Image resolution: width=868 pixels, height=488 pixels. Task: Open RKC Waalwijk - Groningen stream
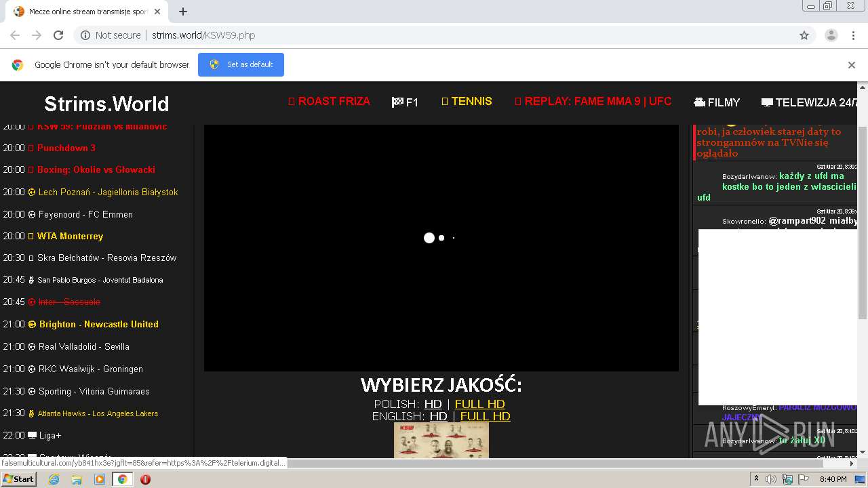click(x=90, y=369)
